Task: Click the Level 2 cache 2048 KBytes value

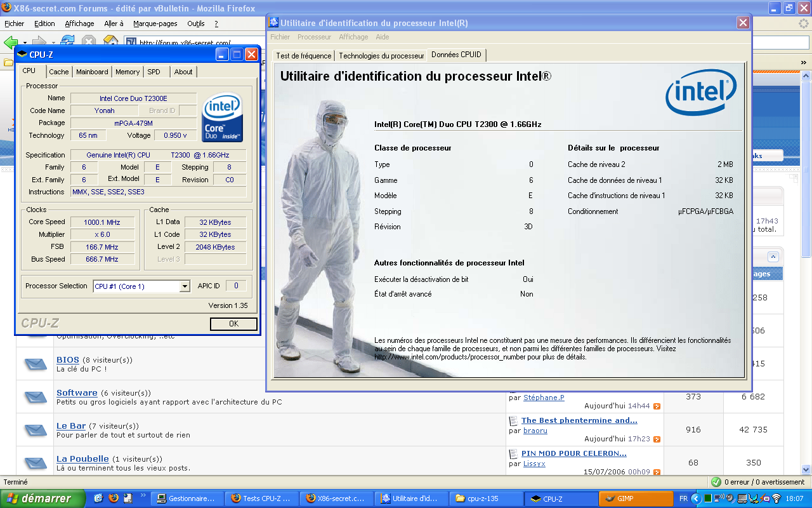Action: [x=215, y=247]
